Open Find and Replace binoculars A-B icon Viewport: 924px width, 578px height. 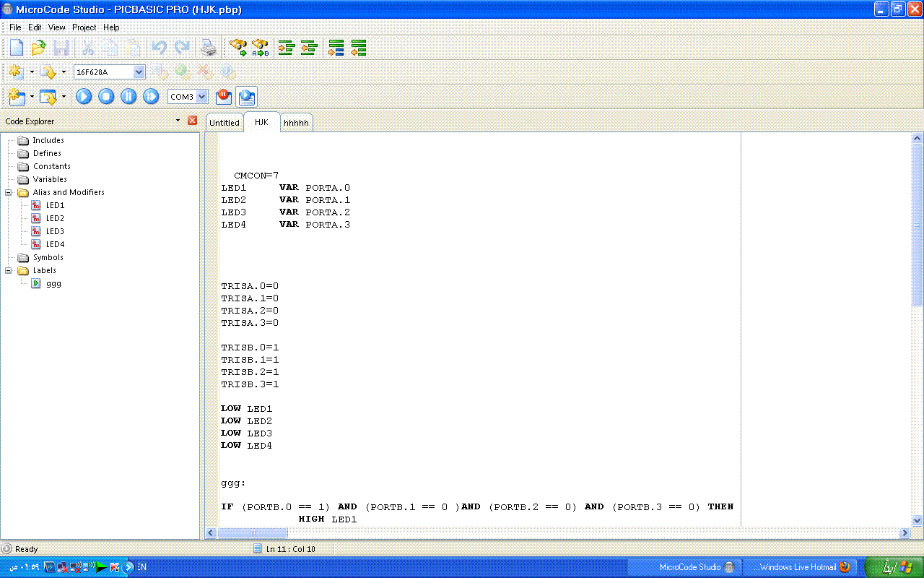pyautogui.click(x=260, y=48)
